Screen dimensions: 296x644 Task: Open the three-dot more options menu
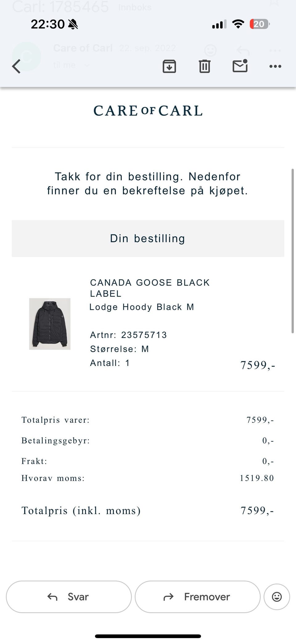275,66
